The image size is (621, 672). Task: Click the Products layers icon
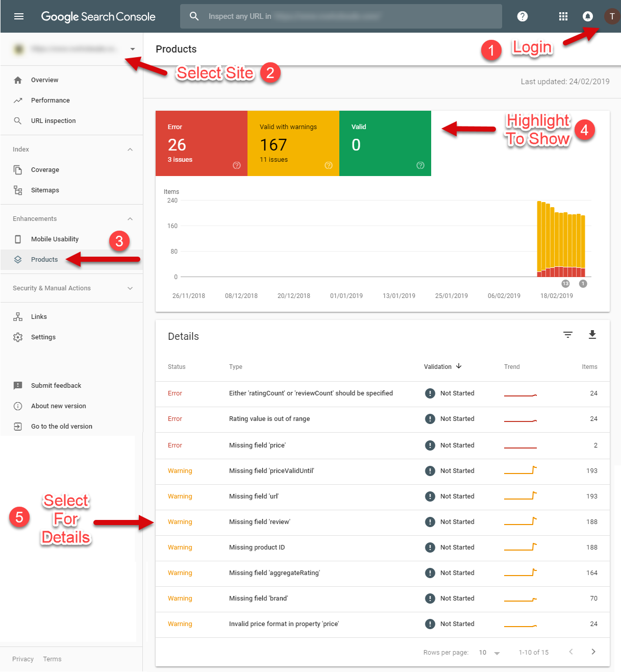coord(18,260)
